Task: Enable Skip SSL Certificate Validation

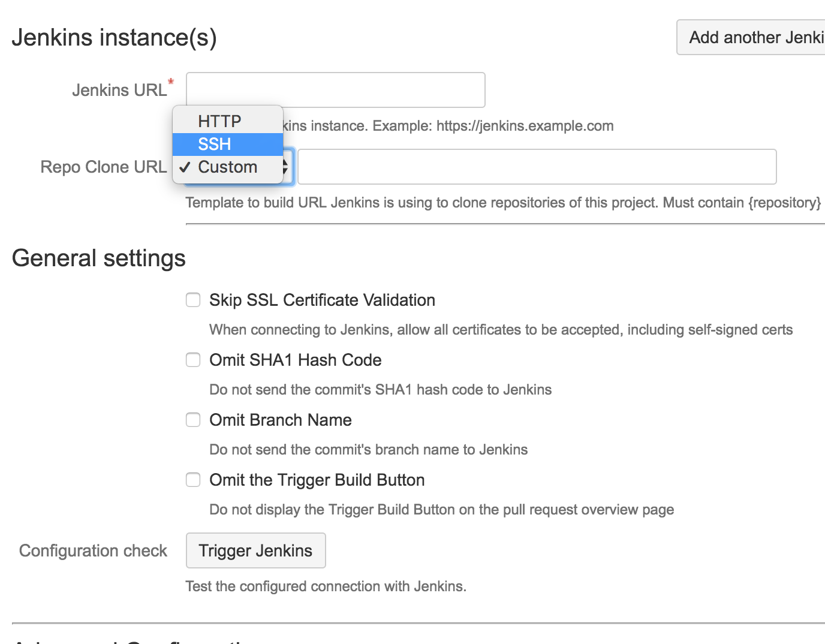Action: click(192, 300)
